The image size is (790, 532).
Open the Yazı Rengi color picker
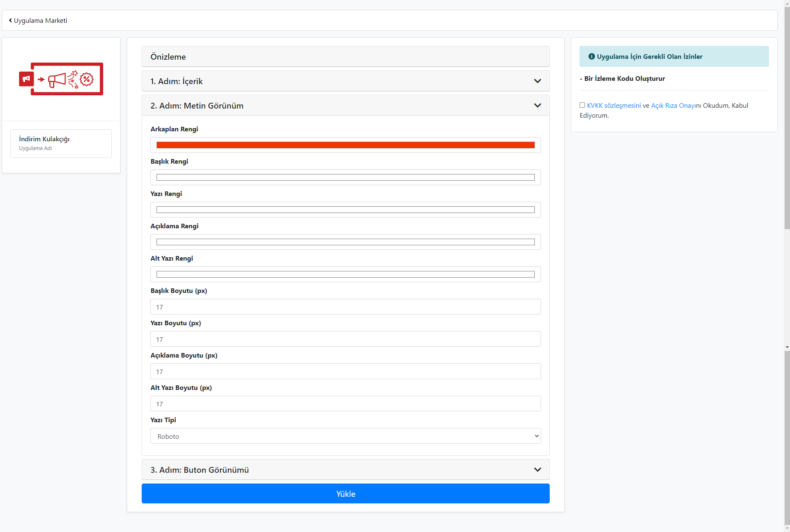pyautogui.click(x=345, y=210)
